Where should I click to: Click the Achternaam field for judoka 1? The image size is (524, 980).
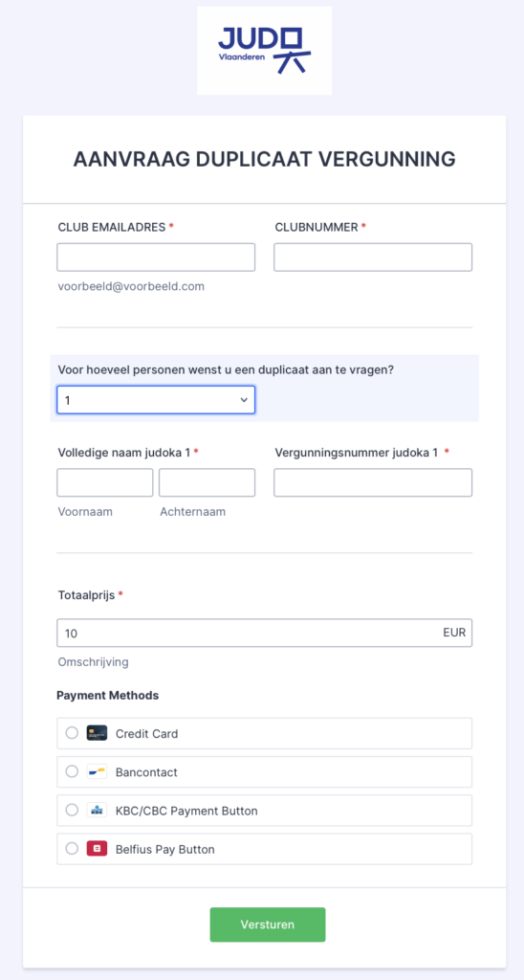coord(207,482)
